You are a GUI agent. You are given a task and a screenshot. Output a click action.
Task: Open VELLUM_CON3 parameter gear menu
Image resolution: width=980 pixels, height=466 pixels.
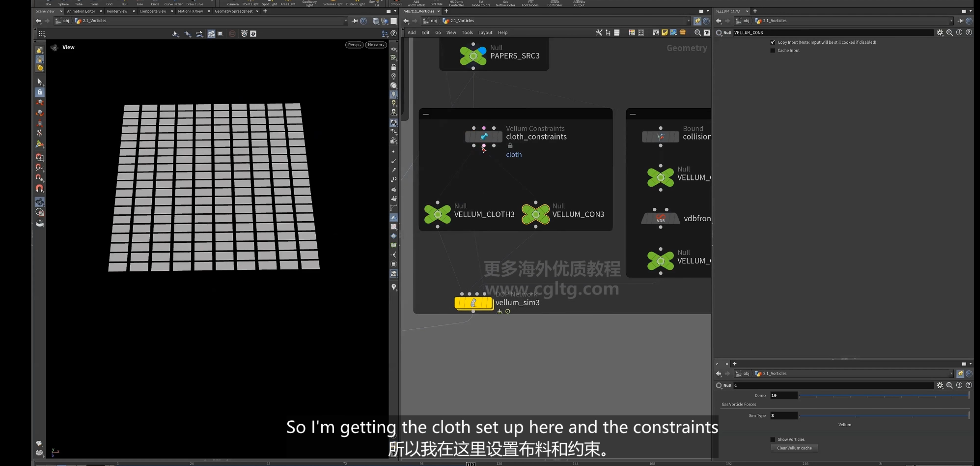coord(940,33)
